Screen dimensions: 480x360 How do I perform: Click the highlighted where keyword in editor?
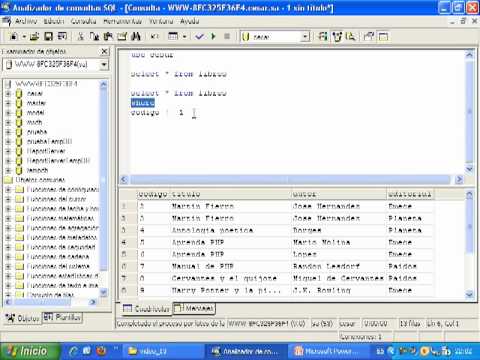click(143, 103)
